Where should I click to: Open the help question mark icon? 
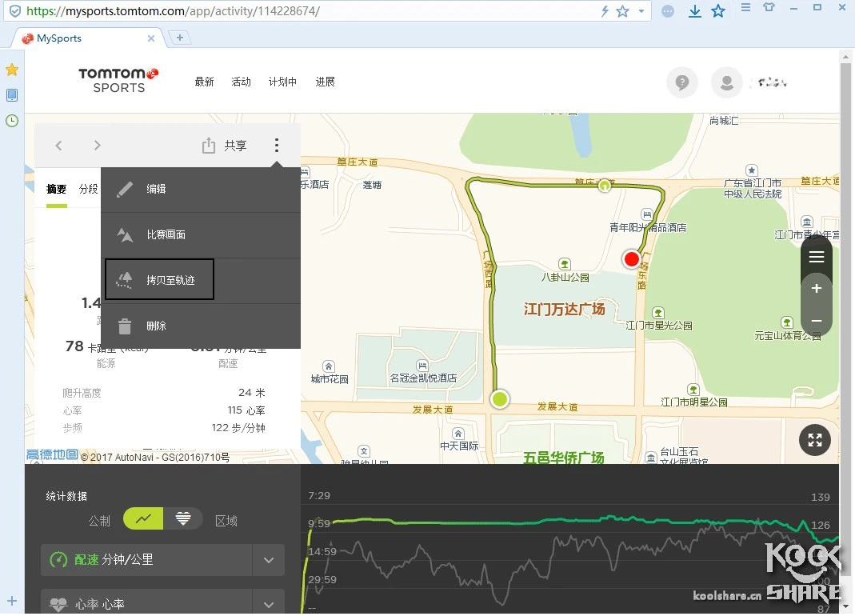tap(681, 83)
